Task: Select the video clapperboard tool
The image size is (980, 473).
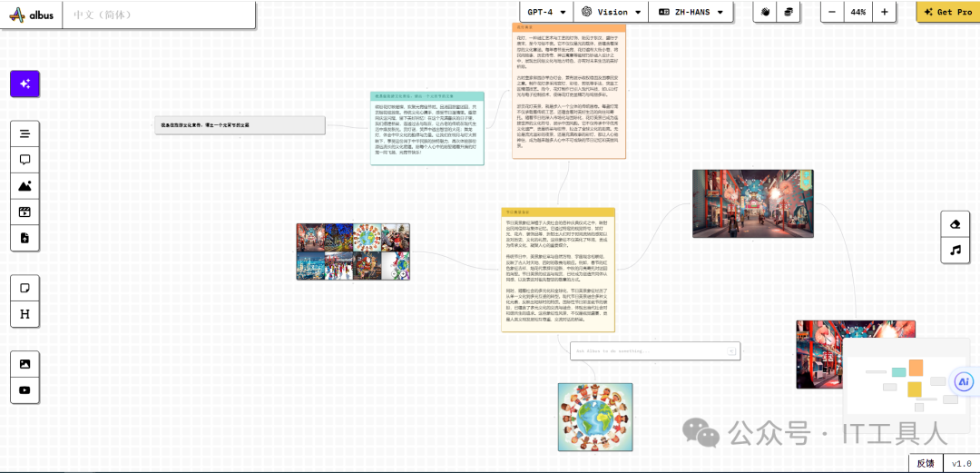Action: pos(25,212)
